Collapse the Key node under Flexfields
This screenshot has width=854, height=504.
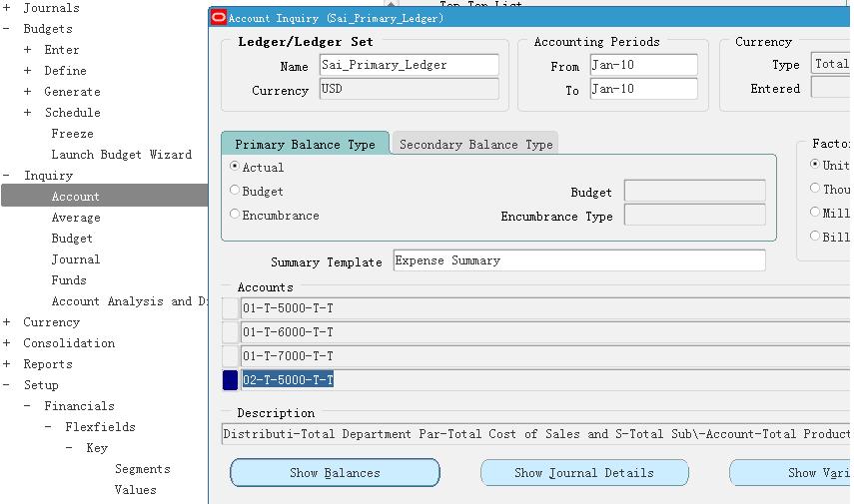tap(69, 447)
